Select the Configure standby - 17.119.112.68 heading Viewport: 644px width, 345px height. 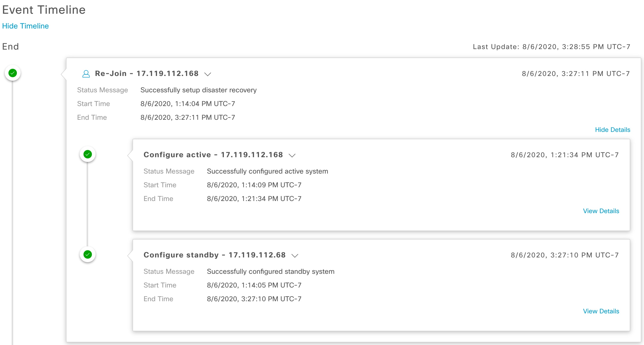(214, 255)
